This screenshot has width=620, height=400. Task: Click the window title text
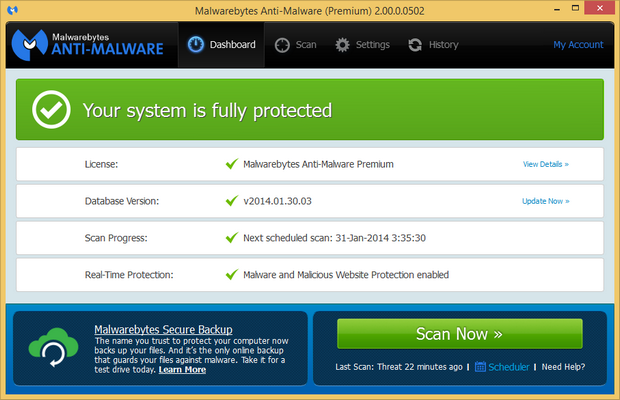[310, 11]
